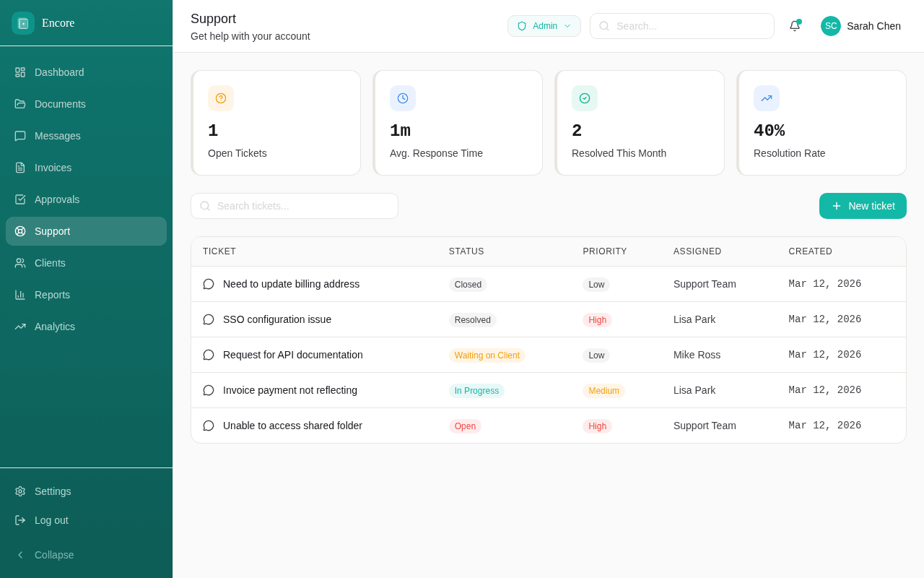Switch to the Clients section
924x578 pixels.
(49, 263)
